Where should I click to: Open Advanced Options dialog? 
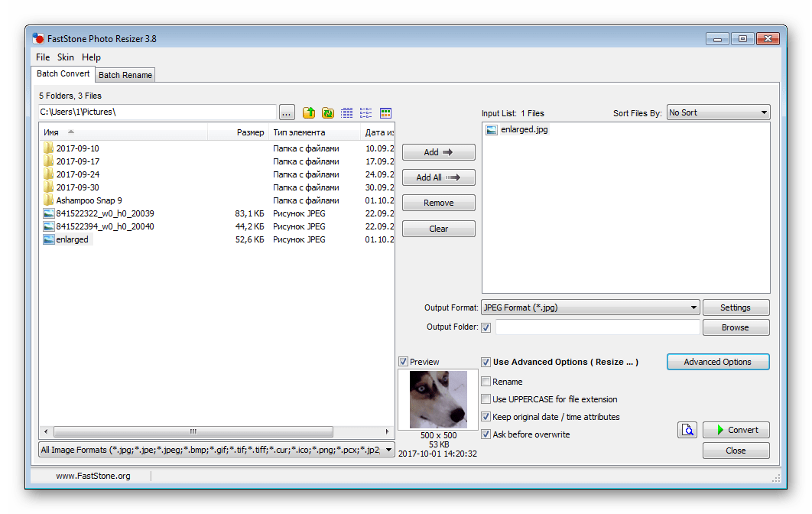[718, 363]
